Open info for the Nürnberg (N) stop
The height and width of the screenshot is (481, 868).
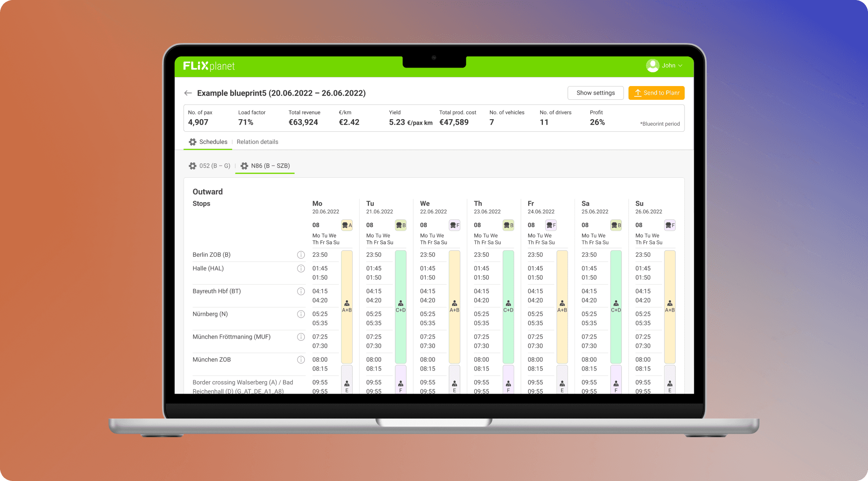(x=301, y=314)
